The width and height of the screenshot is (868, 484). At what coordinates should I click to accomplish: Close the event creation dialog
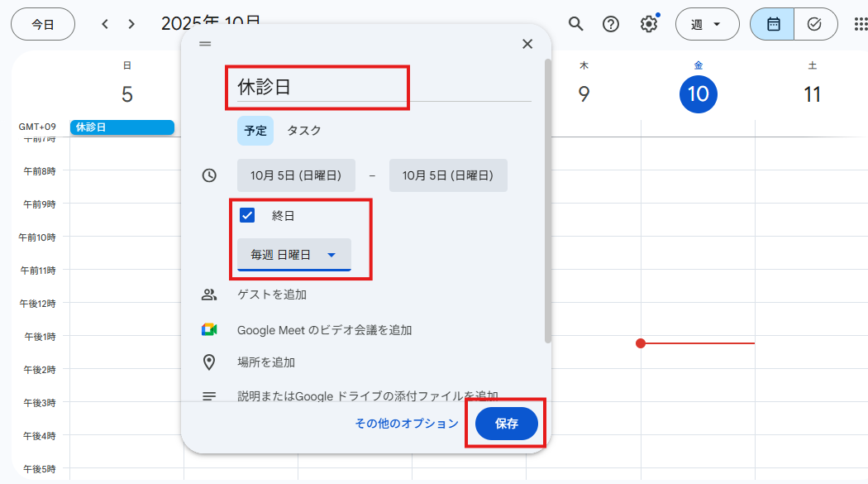pos(527,44)
